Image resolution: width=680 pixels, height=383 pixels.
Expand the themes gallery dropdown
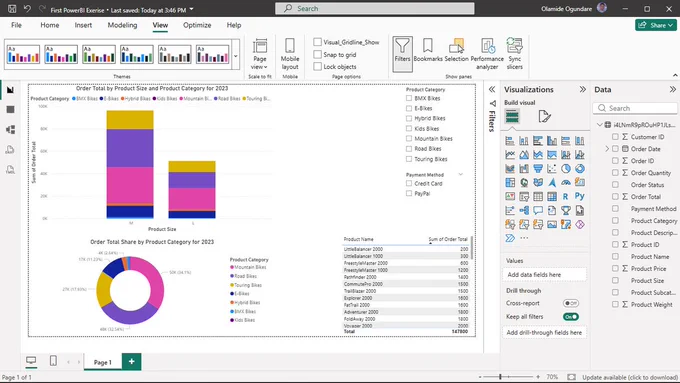pos(236,56)
